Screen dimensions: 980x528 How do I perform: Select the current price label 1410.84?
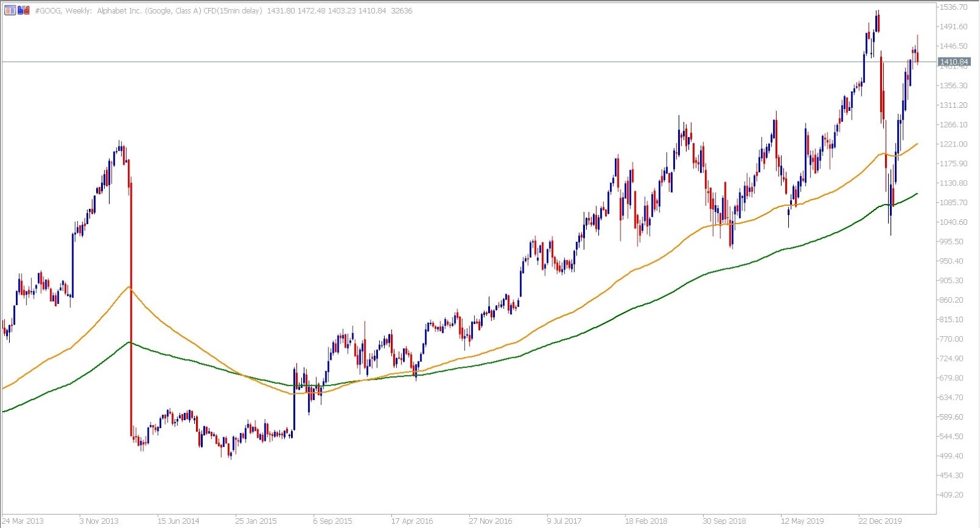(x=954, y=62)
